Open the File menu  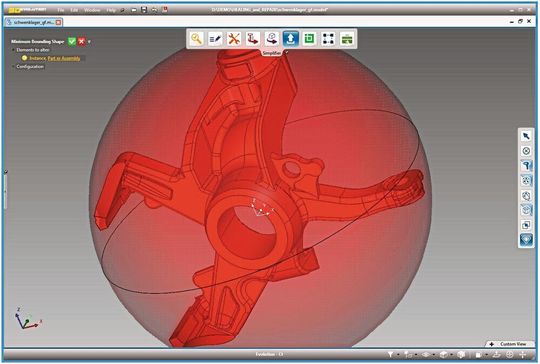coord(61,10)
